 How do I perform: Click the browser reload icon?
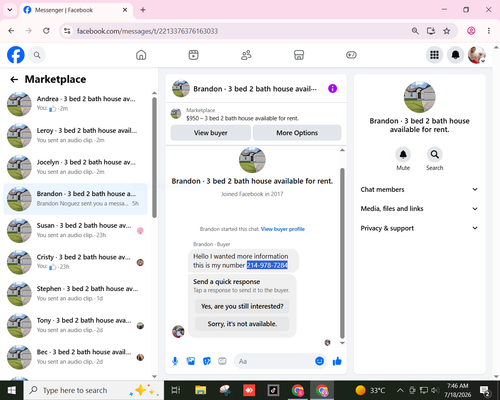[x=46, y=31]
